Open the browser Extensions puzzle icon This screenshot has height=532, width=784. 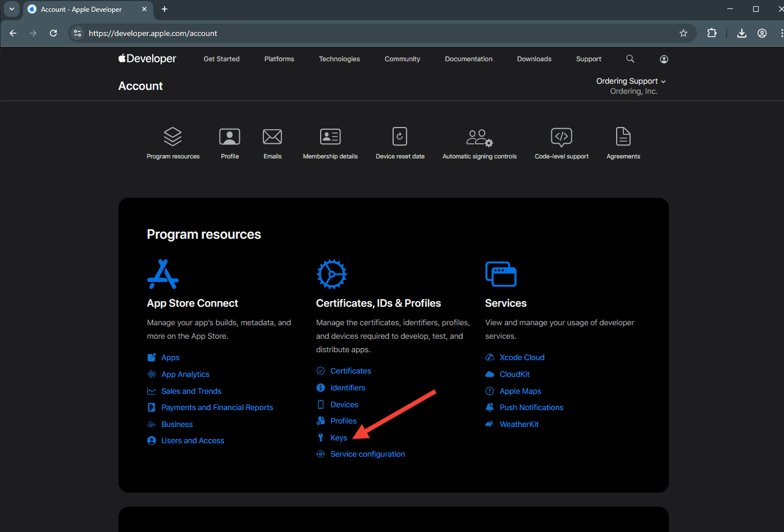pos(712,33)
